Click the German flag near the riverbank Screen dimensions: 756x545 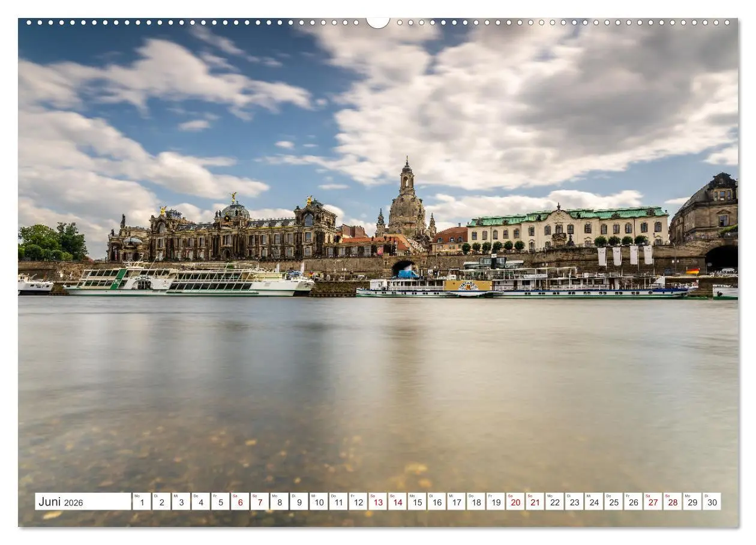tap(693, 270)
